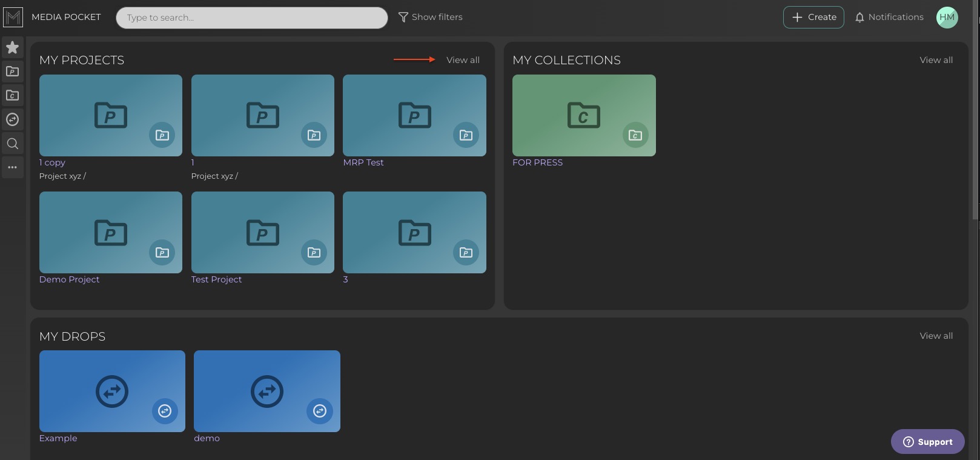This screenshot has width=980, height=460.
Task: View all in My Projects
Action: 463,60
